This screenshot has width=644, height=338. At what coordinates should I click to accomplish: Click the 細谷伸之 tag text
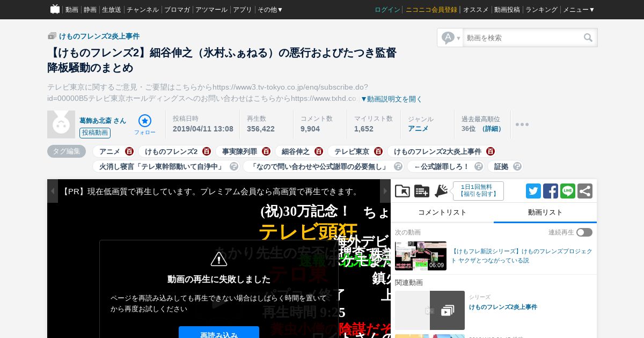tap(296, 151)
